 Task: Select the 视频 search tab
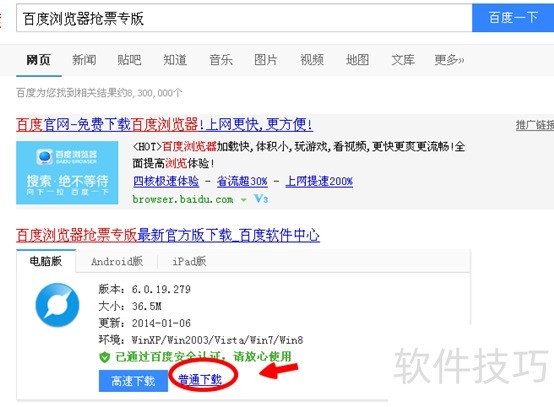[x=312, y=60]
